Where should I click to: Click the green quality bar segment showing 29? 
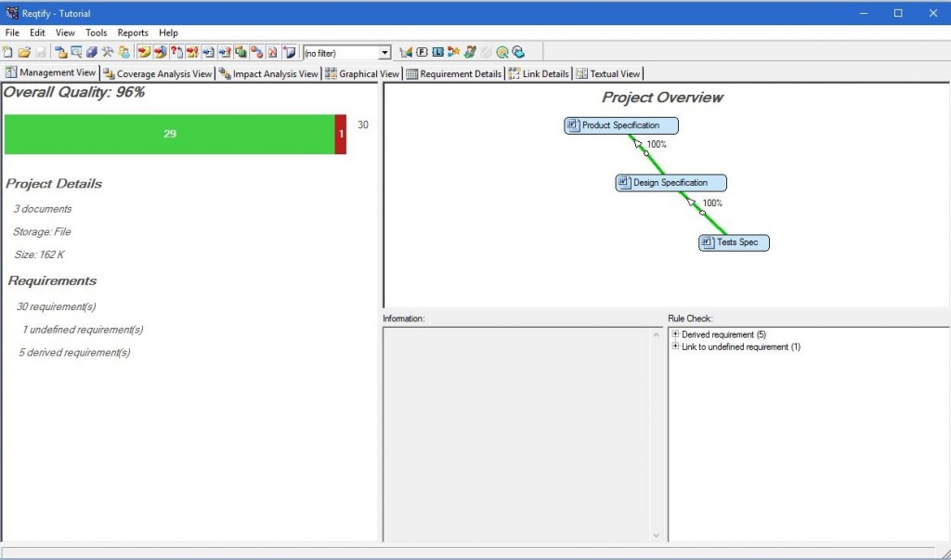point(170,134)
